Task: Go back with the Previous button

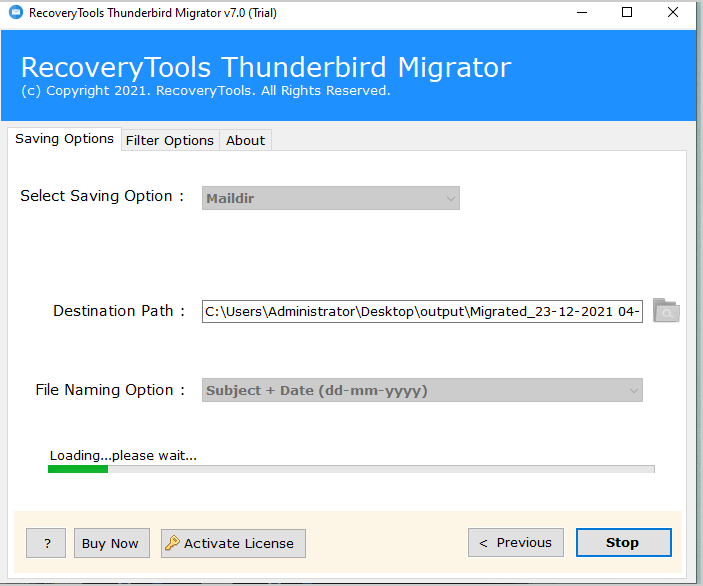Action: point(516,543)
